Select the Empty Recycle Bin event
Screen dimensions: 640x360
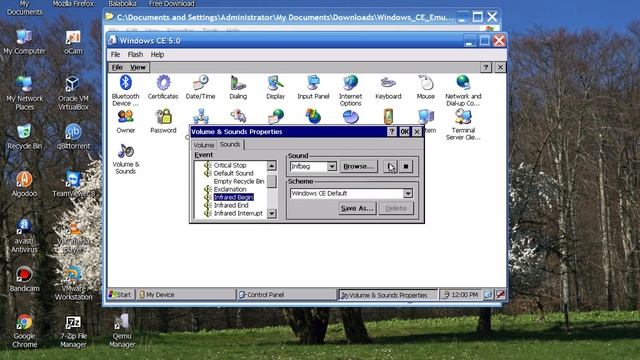tap(239, 181)
